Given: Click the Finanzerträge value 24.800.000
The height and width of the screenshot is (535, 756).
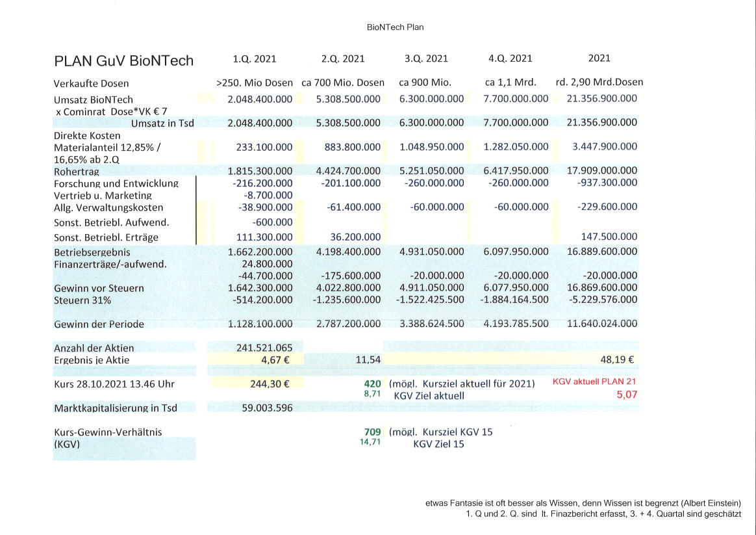Looking at the screenshot, I should (x=267, y=264).
